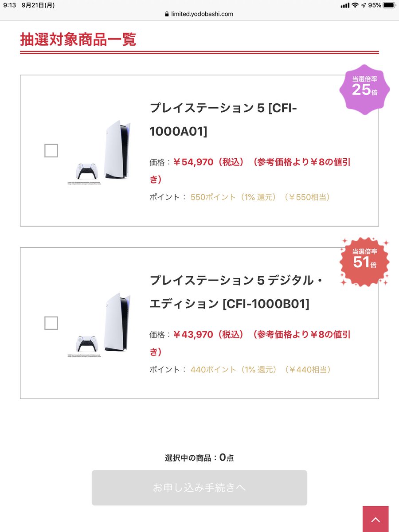Tap the cellular signal bars icon
399x532 pixels.
(345, 5)
